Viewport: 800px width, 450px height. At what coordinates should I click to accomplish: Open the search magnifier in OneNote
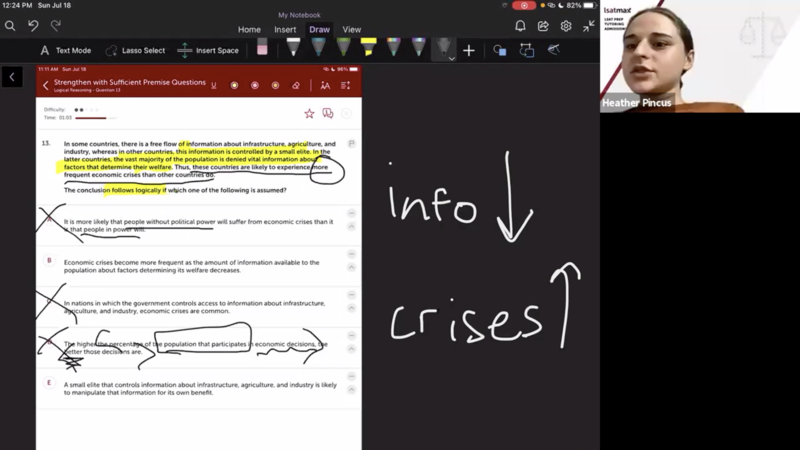coord(10,26)
